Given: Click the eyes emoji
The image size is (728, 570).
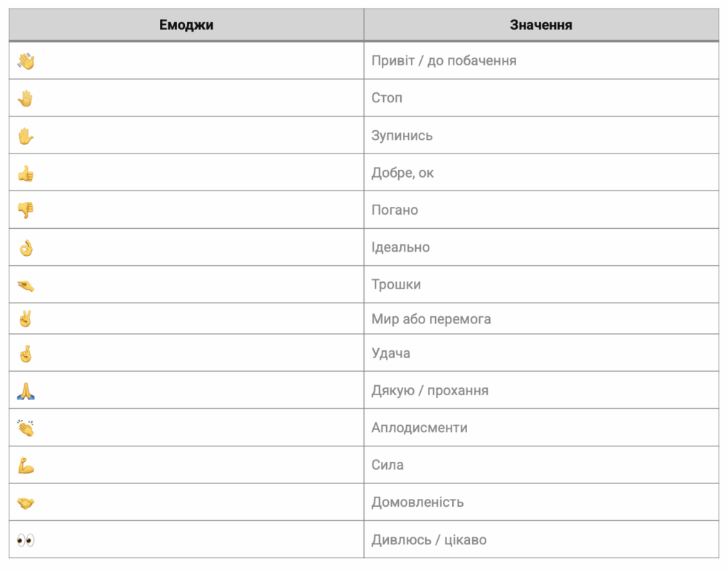Looking at the screenshot, I should [26, 540].
